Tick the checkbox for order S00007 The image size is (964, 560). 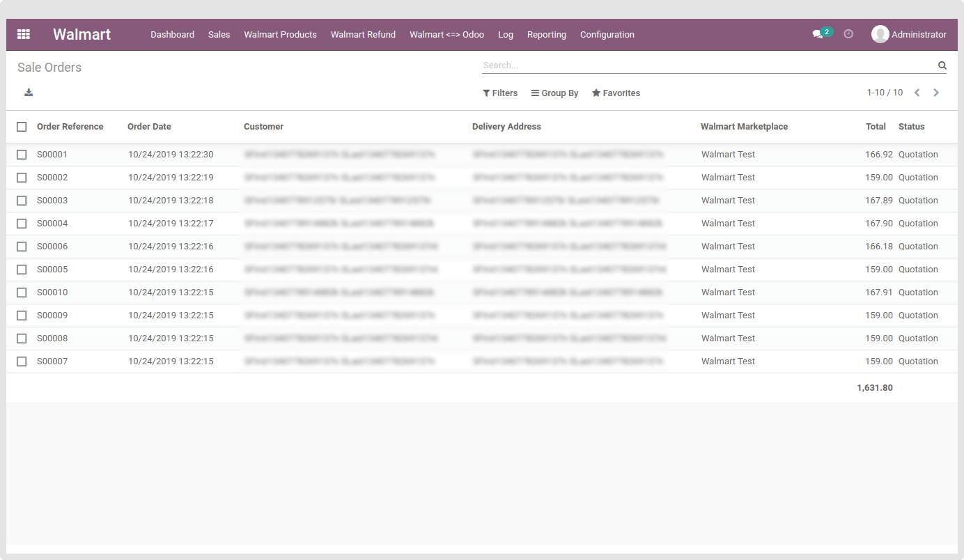(22, 361)
